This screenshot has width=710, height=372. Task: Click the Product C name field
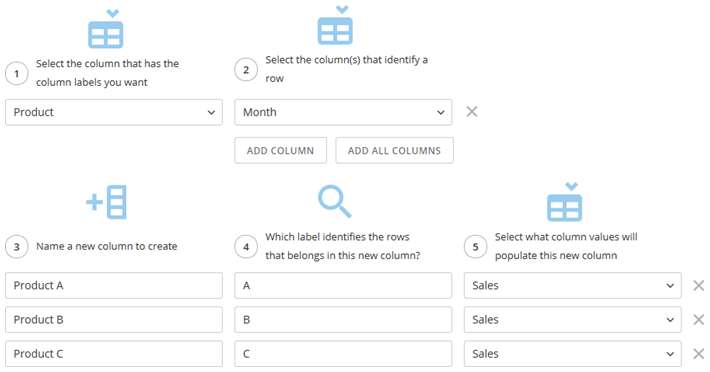[114, 354]
